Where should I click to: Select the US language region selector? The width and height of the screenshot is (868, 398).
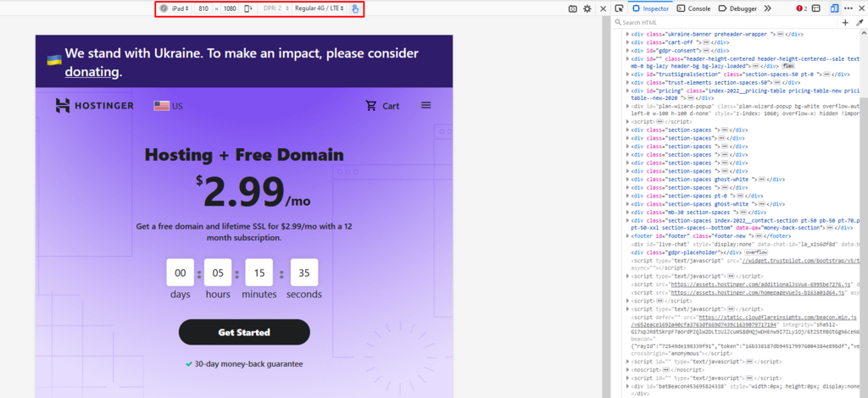168,106
